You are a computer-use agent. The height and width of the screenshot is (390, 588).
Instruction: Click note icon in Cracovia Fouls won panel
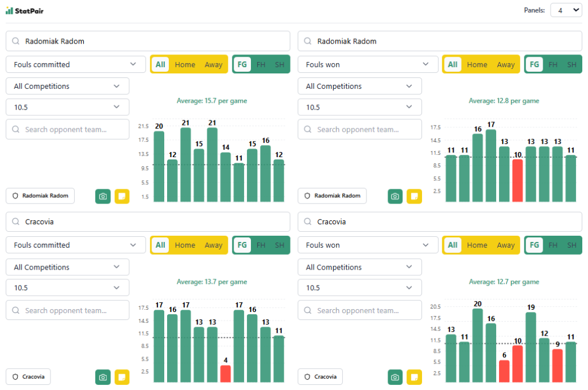(x=414, y=377)
